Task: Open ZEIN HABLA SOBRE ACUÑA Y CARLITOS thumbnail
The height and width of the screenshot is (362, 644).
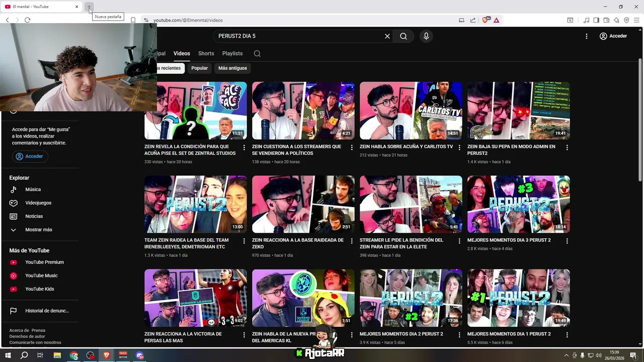Action: point(411,111)
